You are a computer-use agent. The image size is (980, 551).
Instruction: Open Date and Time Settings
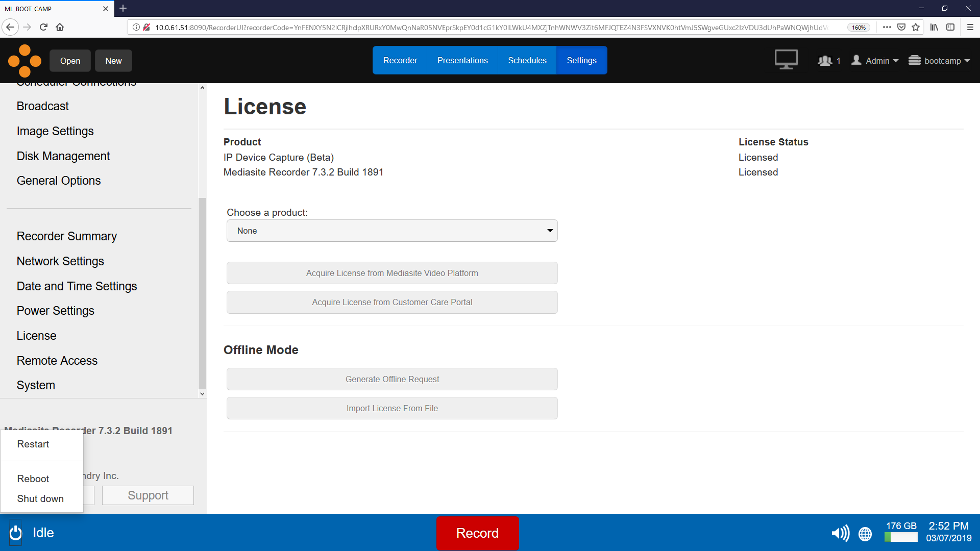click(77, 286)
